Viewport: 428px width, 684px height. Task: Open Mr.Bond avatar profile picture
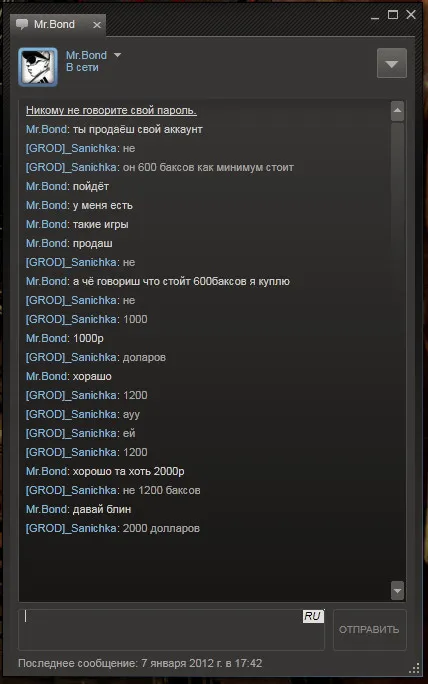[x=38, y=67]
